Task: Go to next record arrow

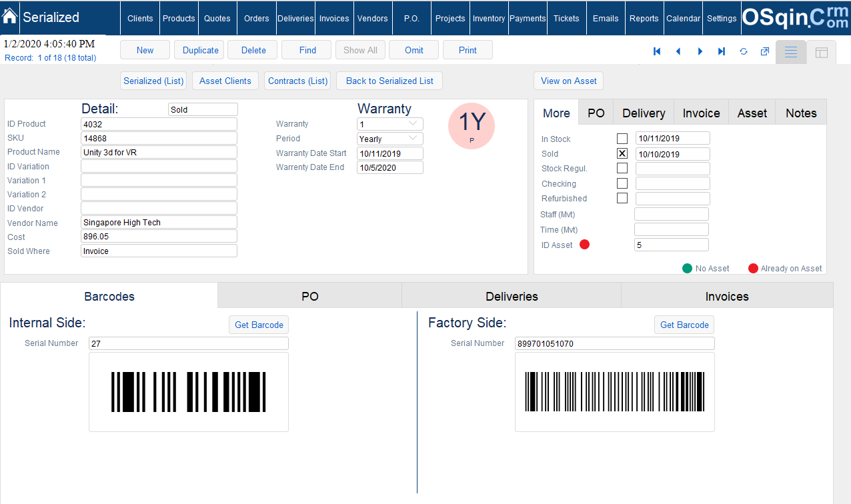Action: coord(700,51)
